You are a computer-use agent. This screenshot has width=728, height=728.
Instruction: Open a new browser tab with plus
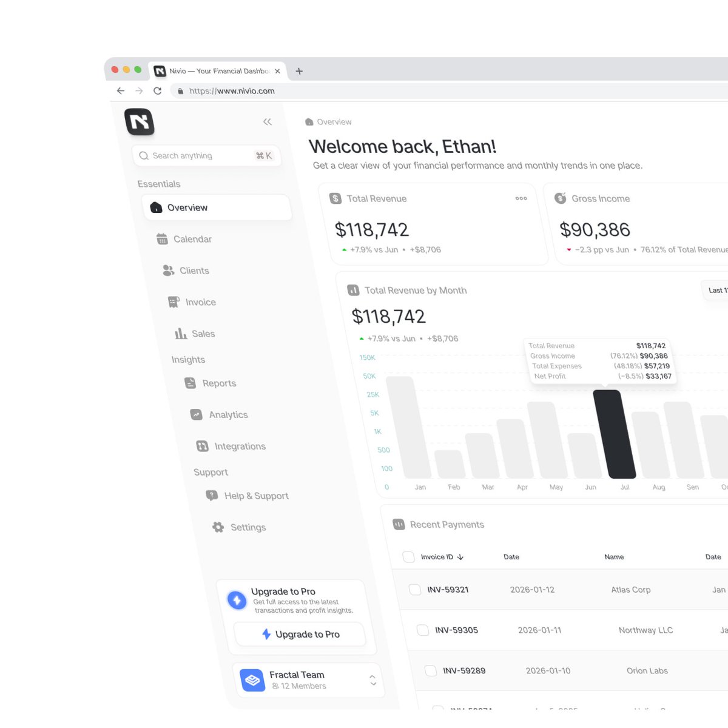299,71
